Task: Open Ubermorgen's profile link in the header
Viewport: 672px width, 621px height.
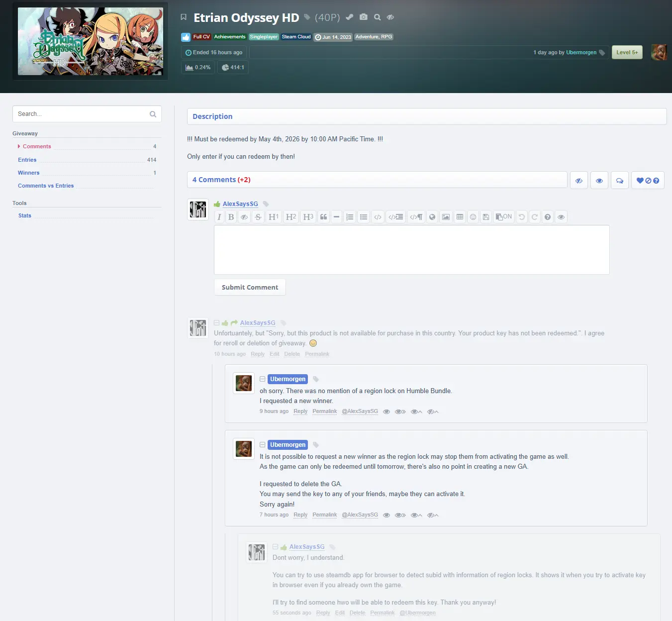Action: 581,53
